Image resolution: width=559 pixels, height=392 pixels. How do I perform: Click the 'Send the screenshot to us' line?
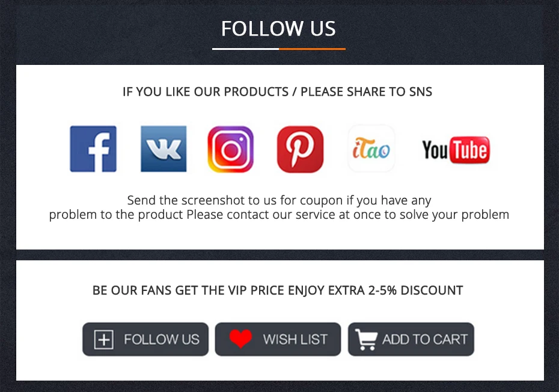pos(279,200)
